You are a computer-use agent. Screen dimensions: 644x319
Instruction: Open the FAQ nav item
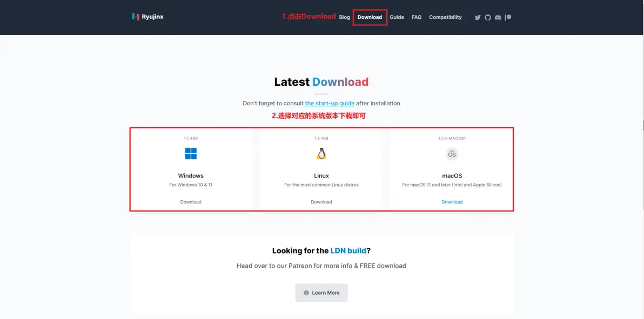coord(417,17)
